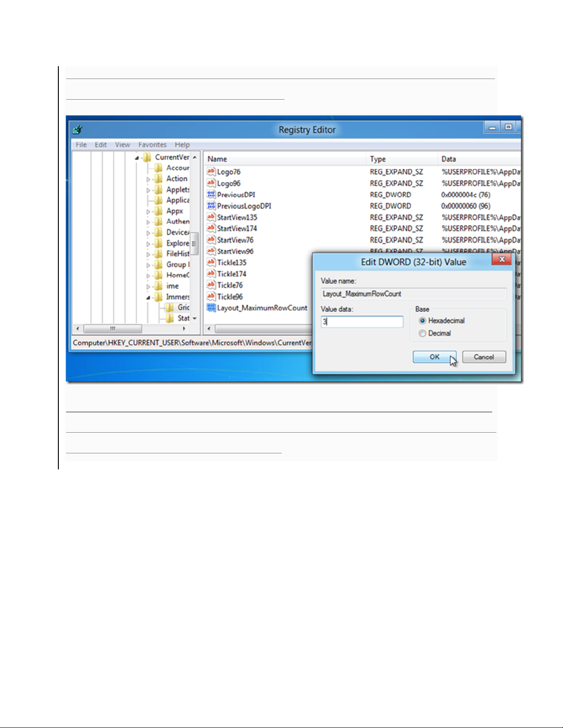
Task: Click OK in Edit DWORD dialog
Action: point(434,357)
